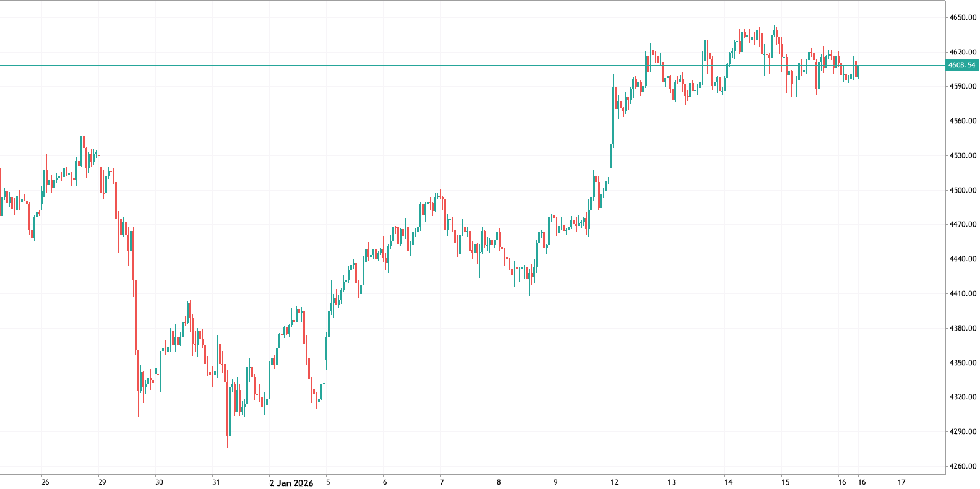Click the 4260.00 price axis label
The height and width of the screenshot is (489, 980).
(x=962, y=466)
